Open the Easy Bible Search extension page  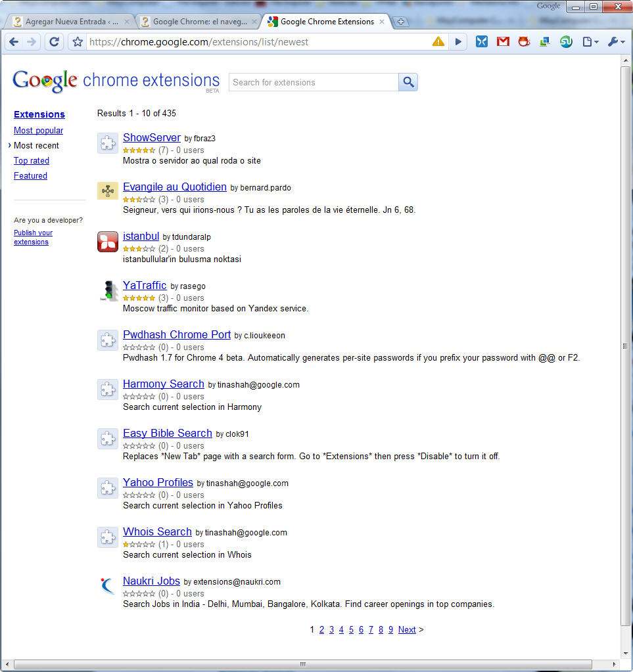pos(167,434)
